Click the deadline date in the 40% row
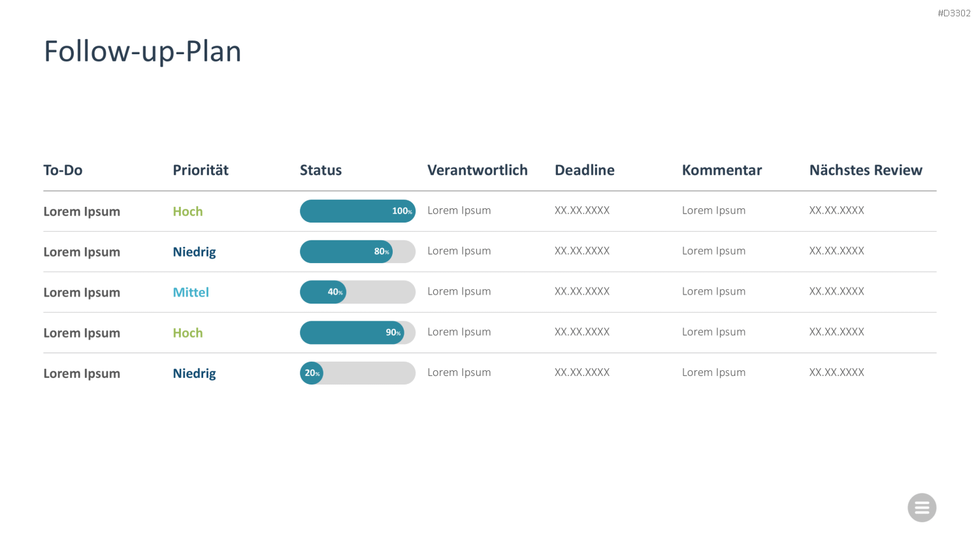980x551 pixels. tap(582, 291)
